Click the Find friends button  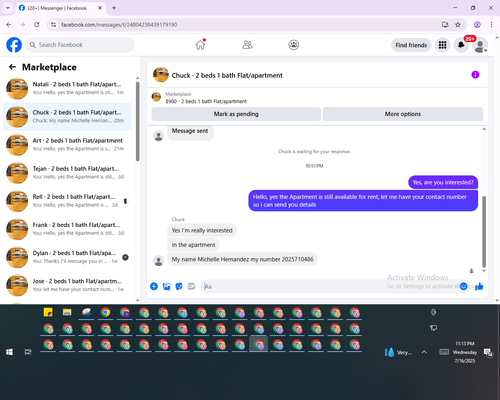coord(411,45)
